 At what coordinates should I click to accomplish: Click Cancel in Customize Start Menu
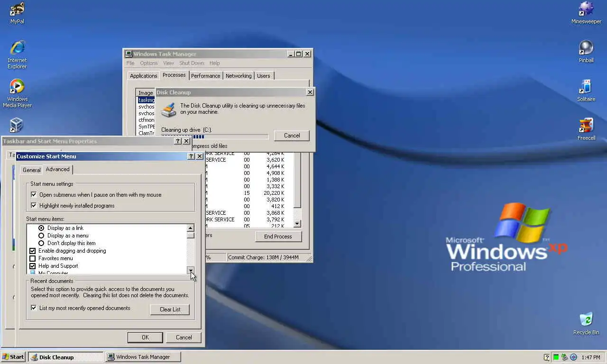coord(184,337)
